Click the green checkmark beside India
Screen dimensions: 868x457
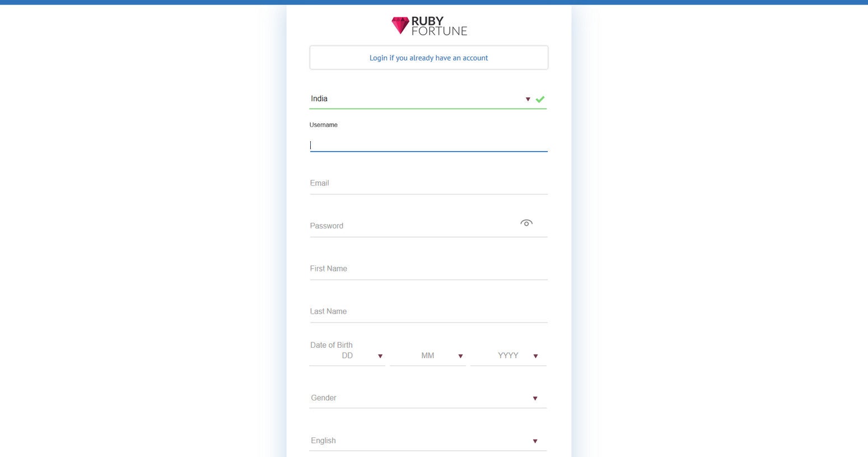click(x=540, y=99)
